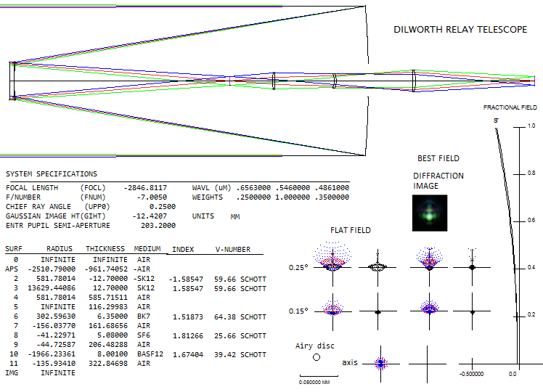Click the IMG row label
Screen dimensions: 543x392
(12, 373)
